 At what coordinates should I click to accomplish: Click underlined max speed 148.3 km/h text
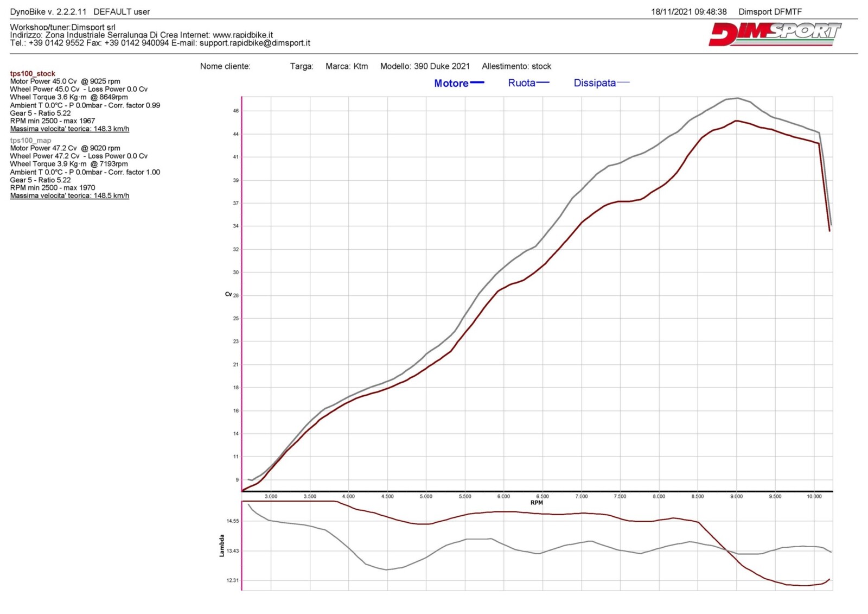69,129
